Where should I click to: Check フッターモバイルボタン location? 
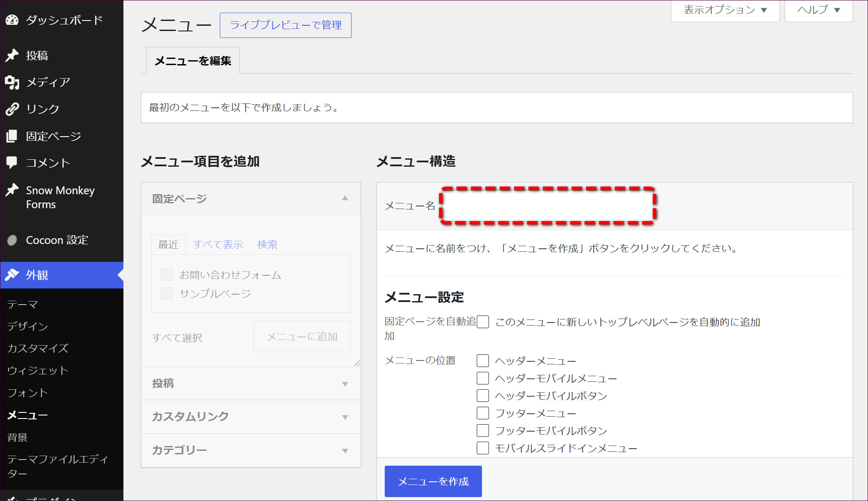483,431
